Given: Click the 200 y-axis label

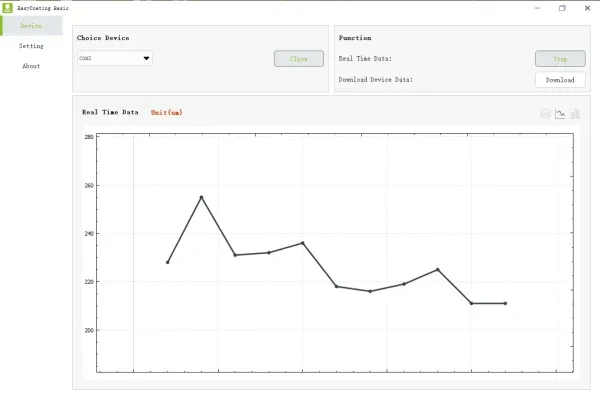Looking at the screenshot, I should (89, 330).
